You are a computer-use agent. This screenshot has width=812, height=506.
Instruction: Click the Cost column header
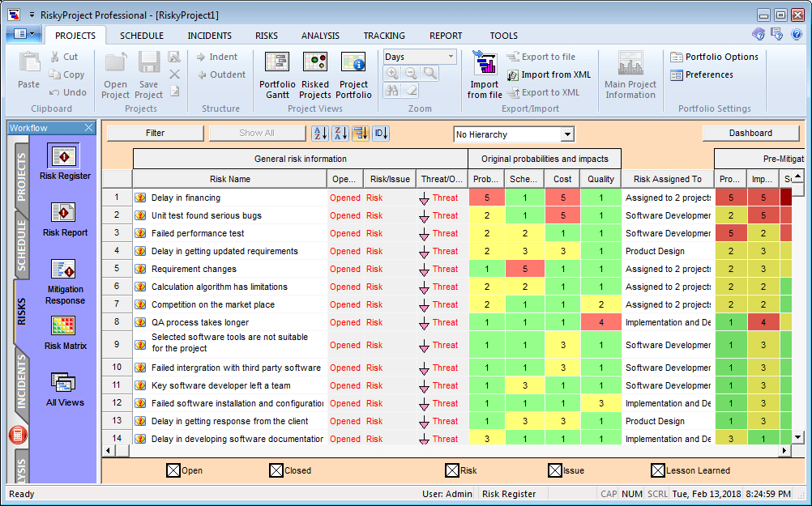click(x=562, y=179)
